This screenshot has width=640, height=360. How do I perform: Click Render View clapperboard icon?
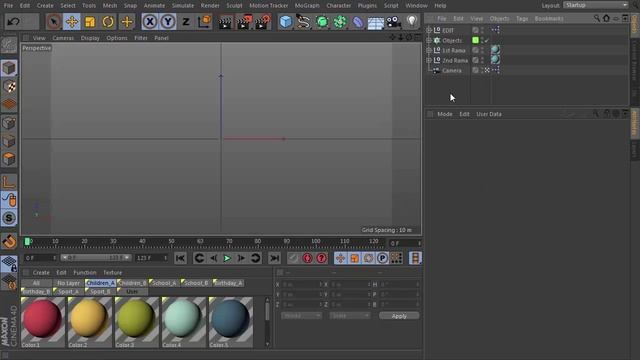pyautogui.click(x=224, y=22)
